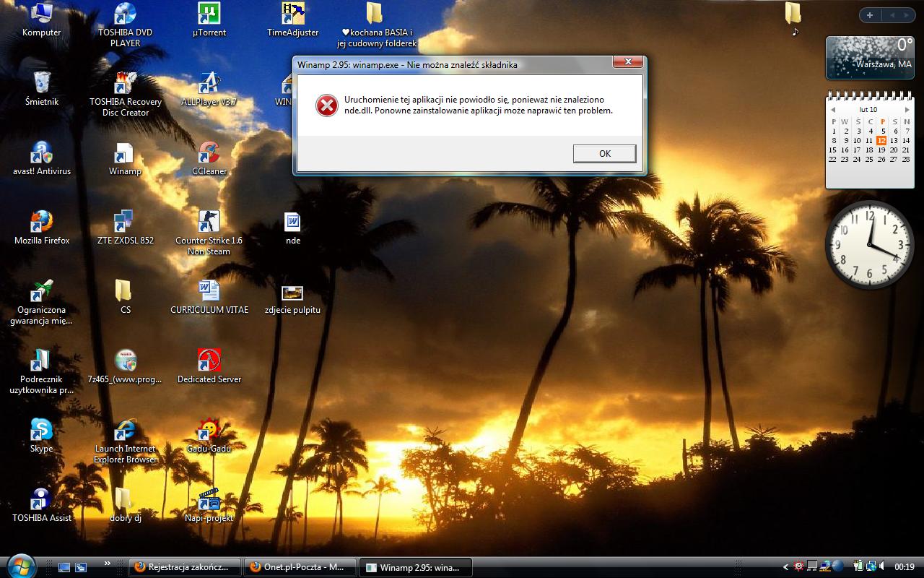Open the Winamp desktop shortcut
Screen dimensions: 924x578
(x=125, y=154)
